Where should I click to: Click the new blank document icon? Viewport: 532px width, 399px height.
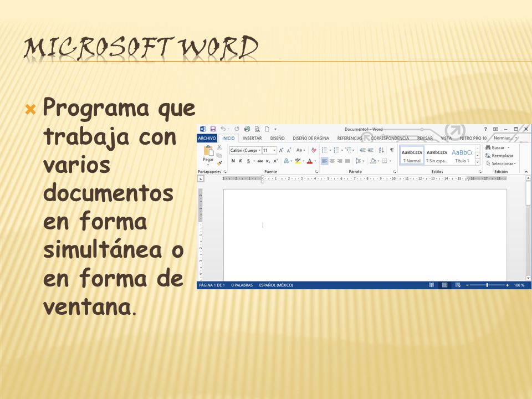pyautogui.click(x=267, y=129)
